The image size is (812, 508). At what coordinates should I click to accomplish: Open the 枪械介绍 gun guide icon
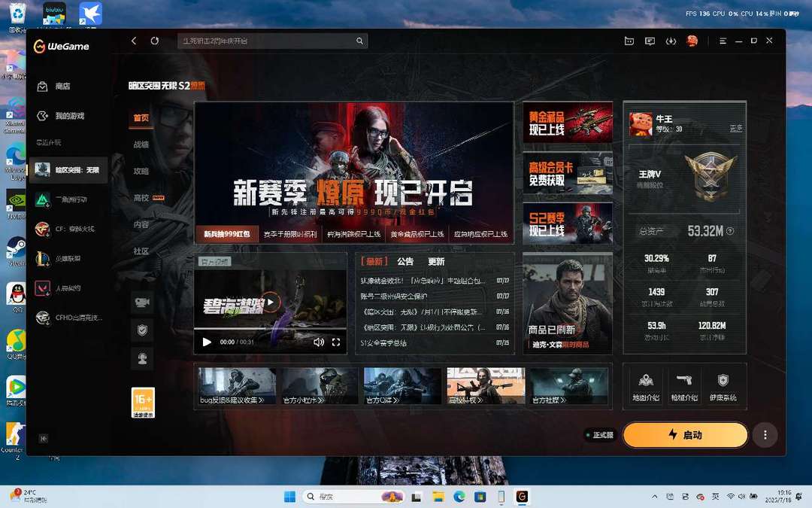click(684, 388)
